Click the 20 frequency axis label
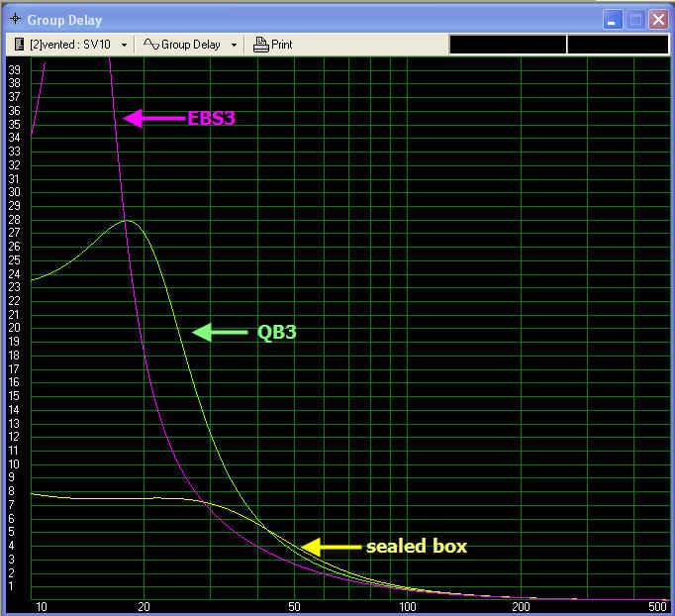Viewport: 675px width, 616px height. [x=144, y=607]
